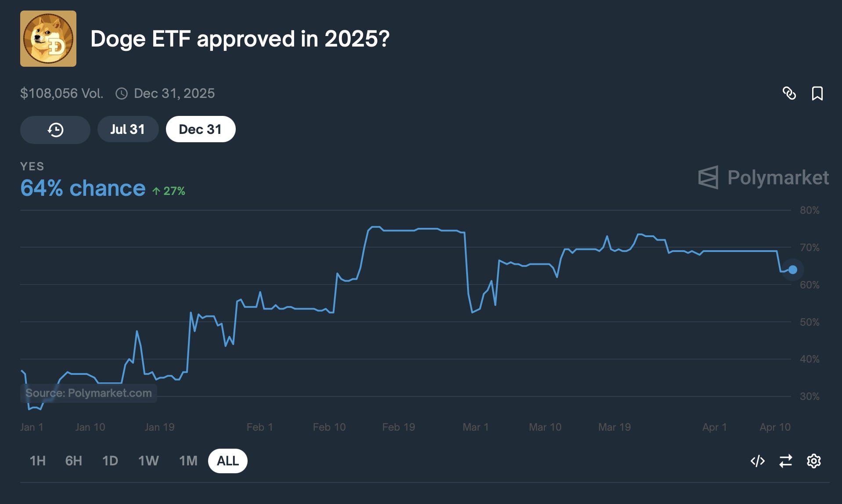Open the embed code icon
The image size is (842, 504).
(757, 461)
